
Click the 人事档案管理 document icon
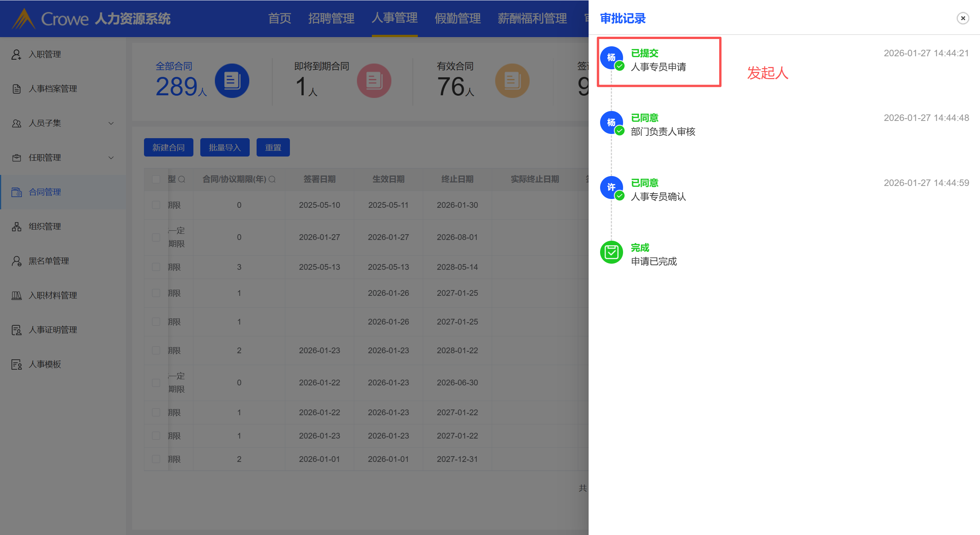coord(16,89)
